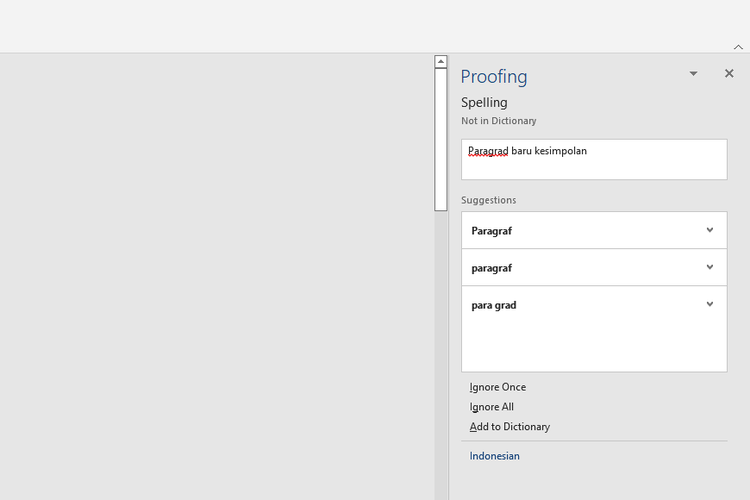Collapse the ribbon using the top-right chevron
Image resolution: width=750 pixels, height=500 pixels.
click(x=738, y=47)
